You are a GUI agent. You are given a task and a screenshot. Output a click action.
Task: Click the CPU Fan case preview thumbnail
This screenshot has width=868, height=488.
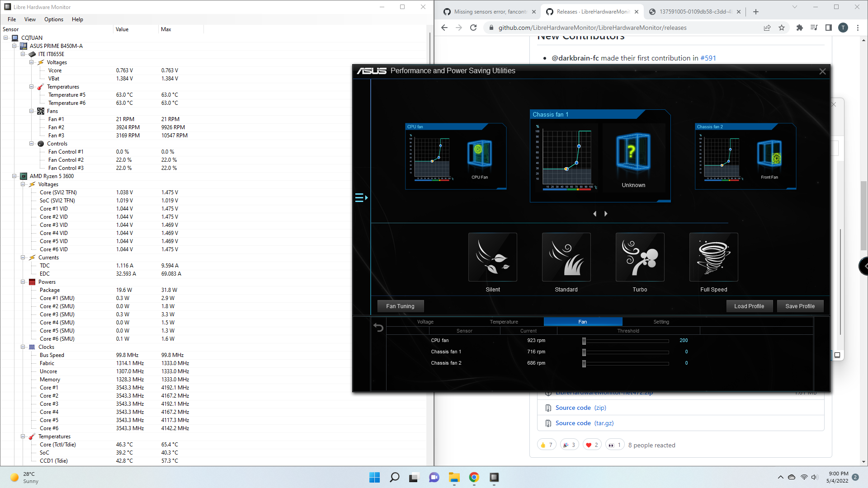click(479, 154)
